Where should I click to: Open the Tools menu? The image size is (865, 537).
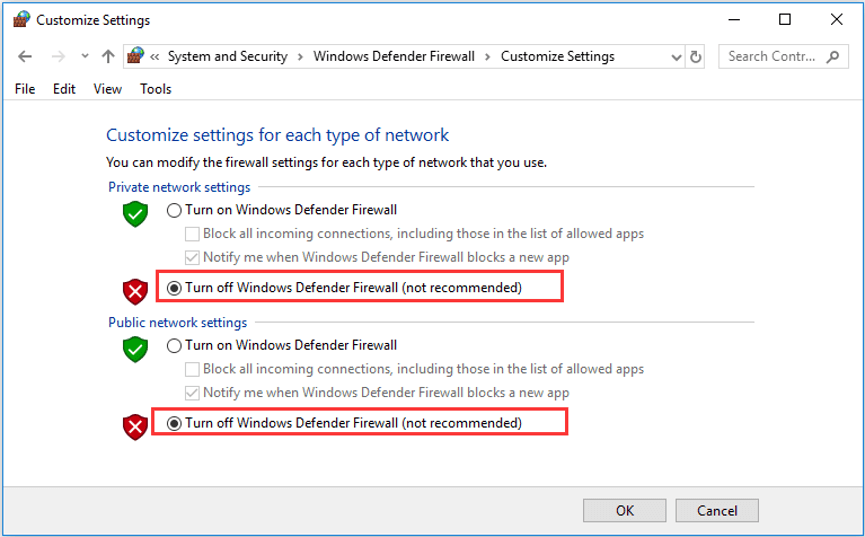click(155, 89)
